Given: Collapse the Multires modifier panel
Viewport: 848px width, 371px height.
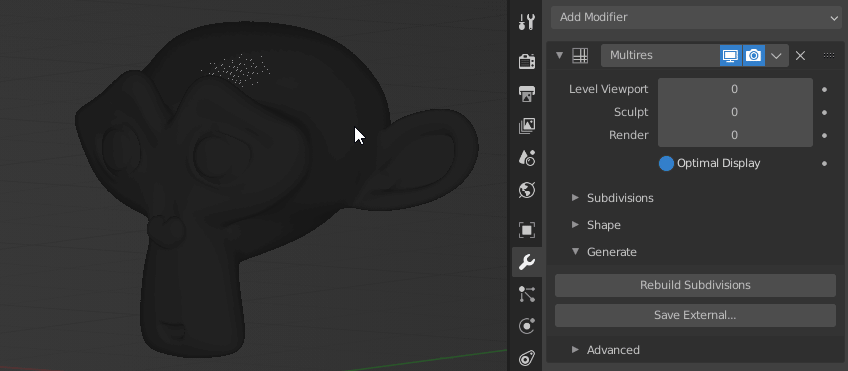Looking at the screenshot, I should [560, 55].
